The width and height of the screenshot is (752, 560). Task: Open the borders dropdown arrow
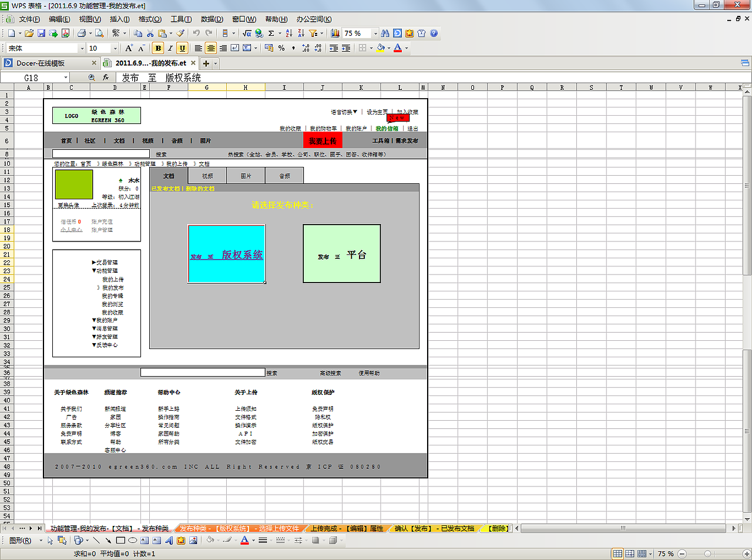(x=371, y=48)
